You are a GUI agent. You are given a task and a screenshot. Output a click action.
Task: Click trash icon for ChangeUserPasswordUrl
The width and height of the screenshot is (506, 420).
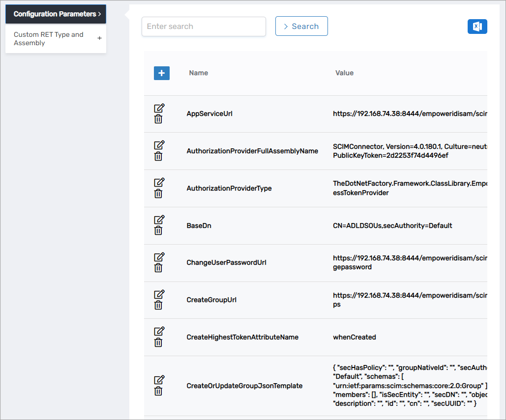158,268
